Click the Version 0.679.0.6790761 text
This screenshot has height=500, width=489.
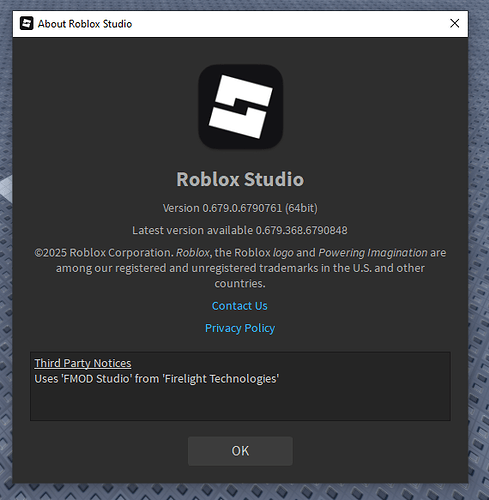(222, 208)
